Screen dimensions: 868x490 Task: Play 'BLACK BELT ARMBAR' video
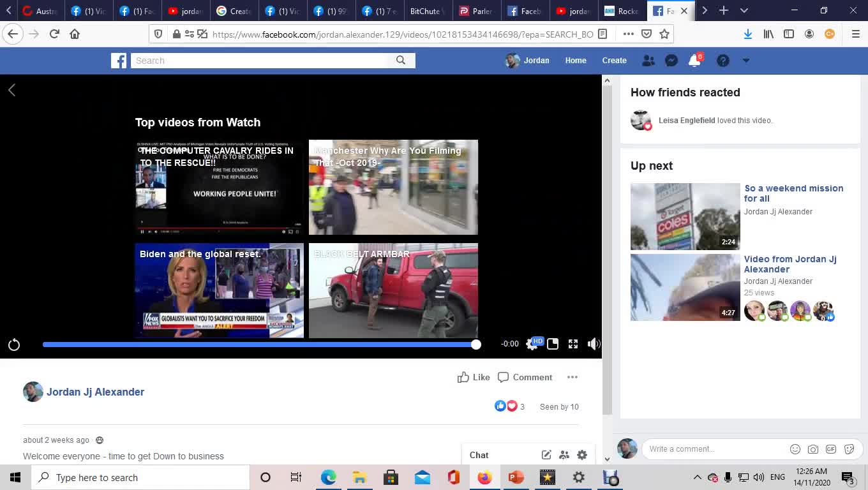[393, 290]
